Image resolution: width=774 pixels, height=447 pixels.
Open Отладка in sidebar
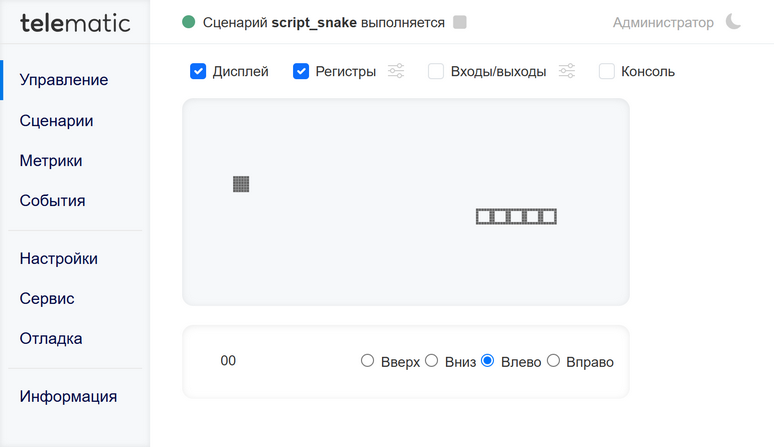pos(51,338)
